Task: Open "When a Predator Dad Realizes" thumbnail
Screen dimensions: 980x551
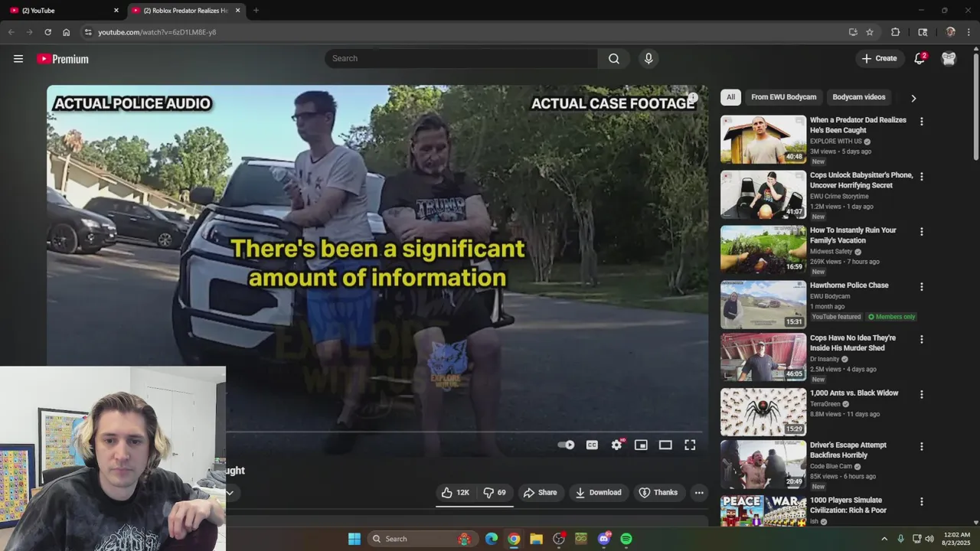Action: (x=763, y=139)
